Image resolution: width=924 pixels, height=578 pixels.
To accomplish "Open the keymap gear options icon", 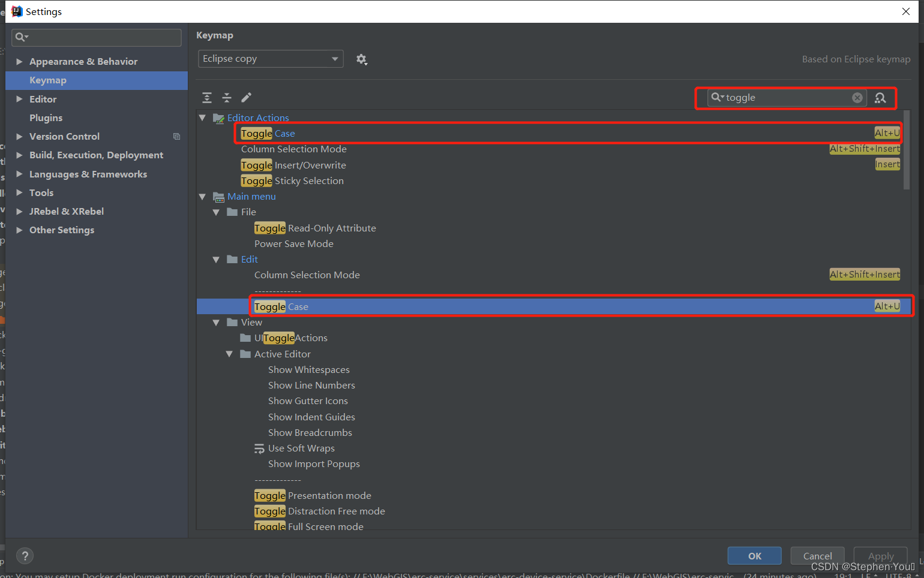I will pos(361,59).
